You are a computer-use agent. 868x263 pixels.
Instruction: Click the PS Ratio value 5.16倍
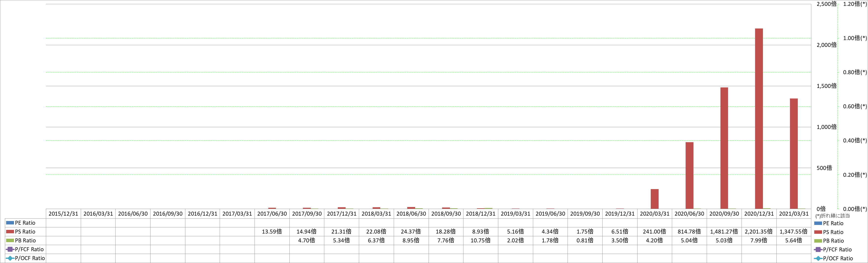tap(515, 232)
